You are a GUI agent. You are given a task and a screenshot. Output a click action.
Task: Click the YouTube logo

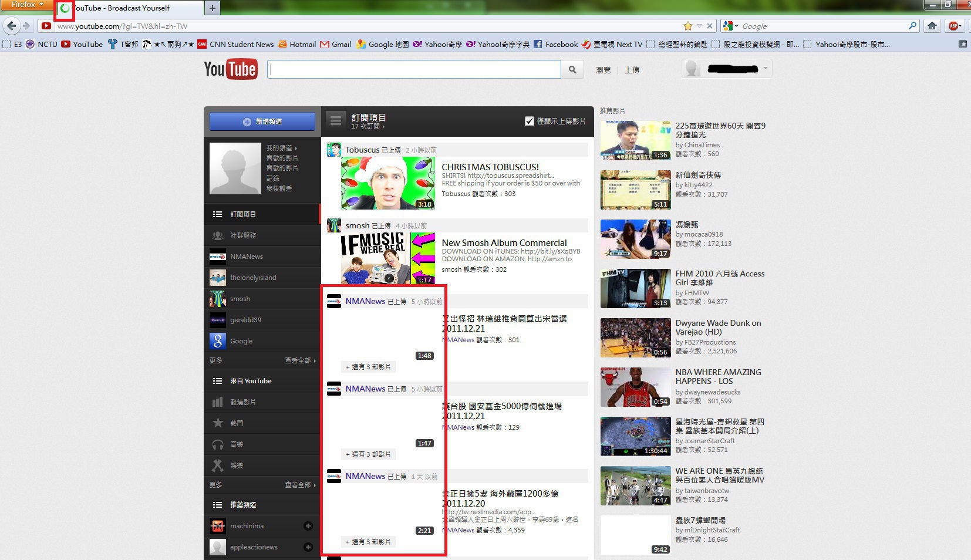pos(230,69)
